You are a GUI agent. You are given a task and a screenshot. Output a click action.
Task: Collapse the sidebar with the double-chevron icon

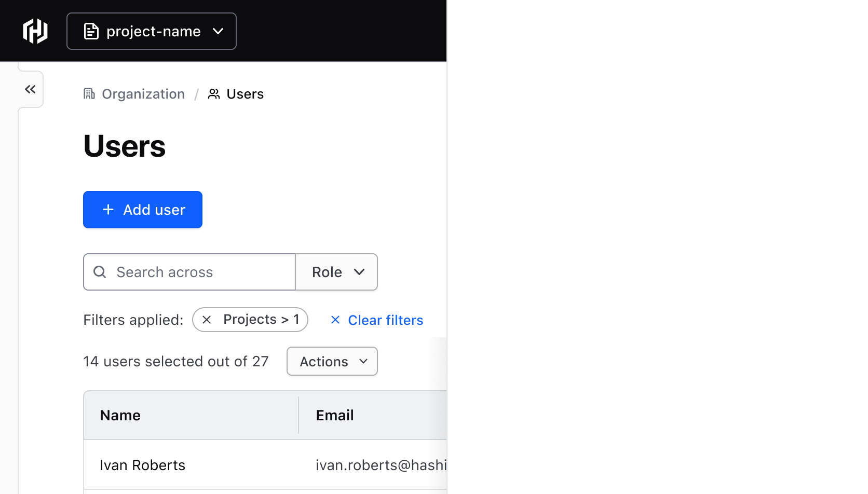point(30,89)
